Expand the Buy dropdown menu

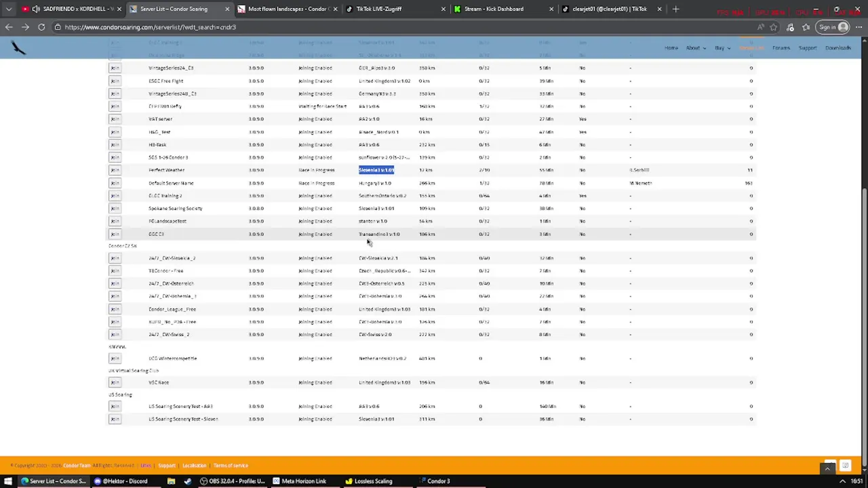[722, 48]
